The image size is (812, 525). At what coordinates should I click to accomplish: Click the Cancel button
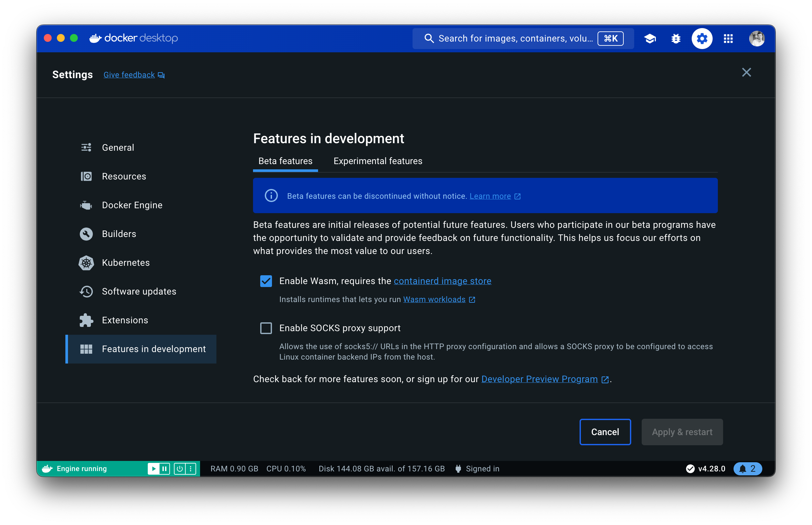[x=605, y=432]
